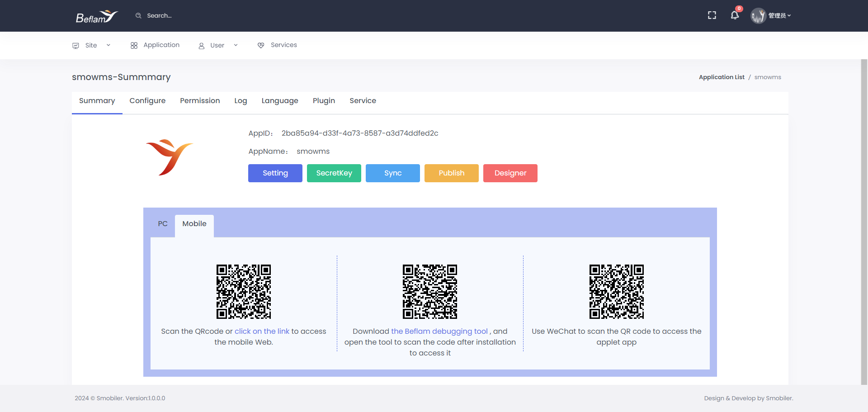Screen dimensions: 868x412
Task: Focus the Search input field
Action: (159, 15)
